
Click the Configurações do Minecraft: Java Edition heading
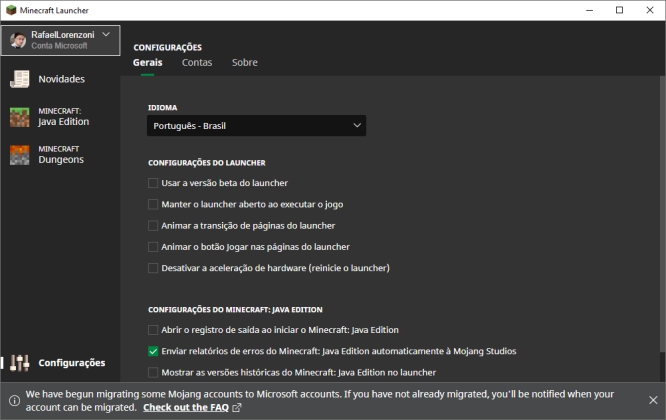235,310
